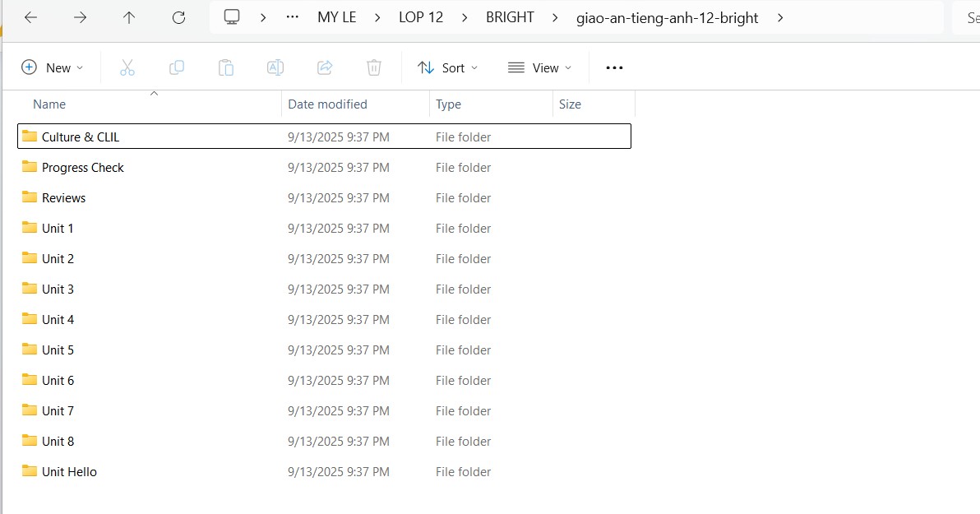980x514 pixels.
Task: Show hidden breadcrumb path ellipsis
Action: pos(292,17)
